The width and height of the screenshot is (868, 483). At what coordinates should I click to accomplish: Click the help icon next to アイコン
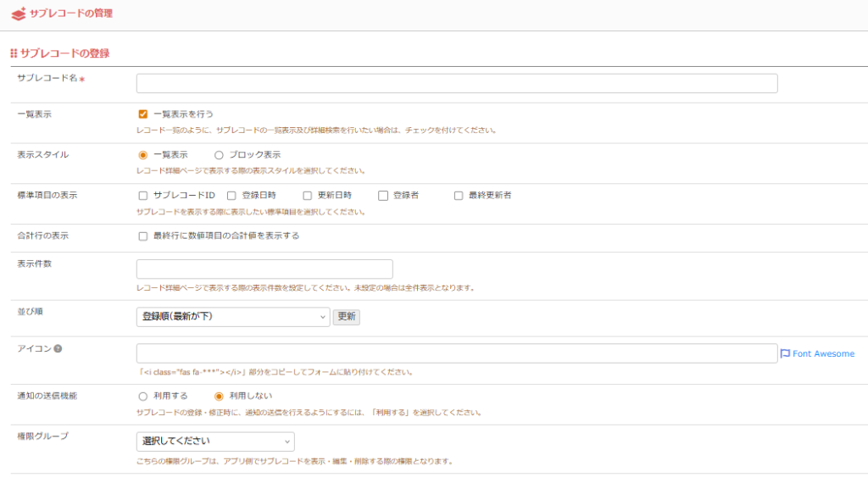(58, 348)
